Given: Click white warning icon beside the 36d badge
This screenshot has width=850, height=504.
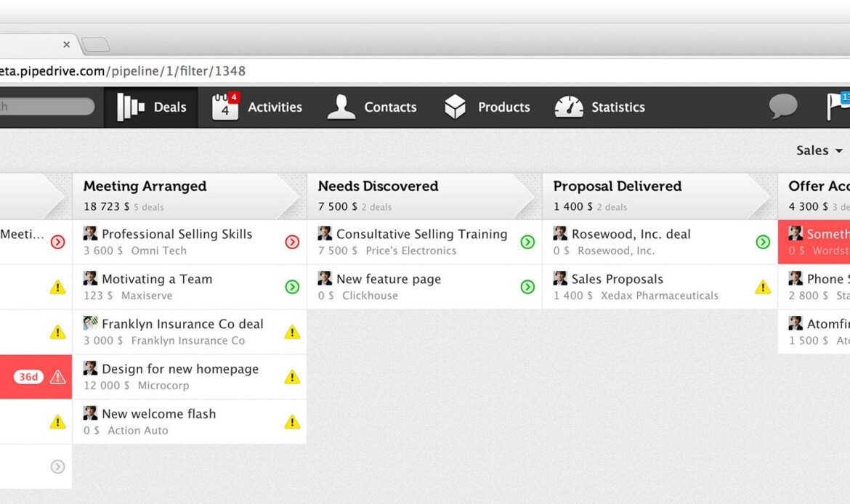Looking at the screenshot, I should [57, 377].
